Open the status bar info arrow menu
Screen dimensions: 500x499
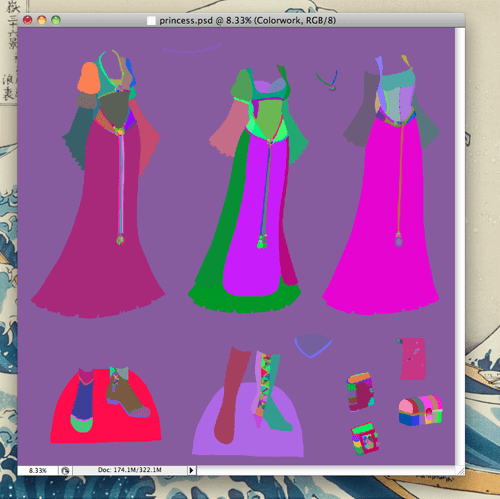(191, 470)
